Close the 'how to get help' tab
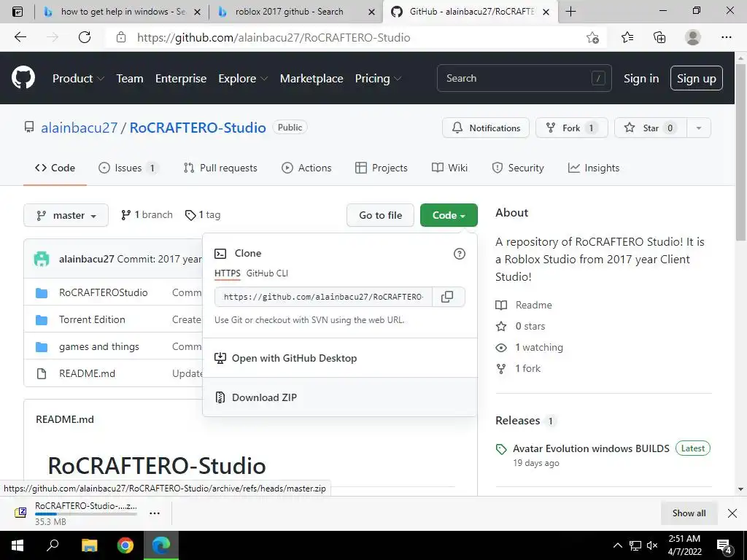The height and width of the screenshot is (560, 747). [x=197, y=12]
